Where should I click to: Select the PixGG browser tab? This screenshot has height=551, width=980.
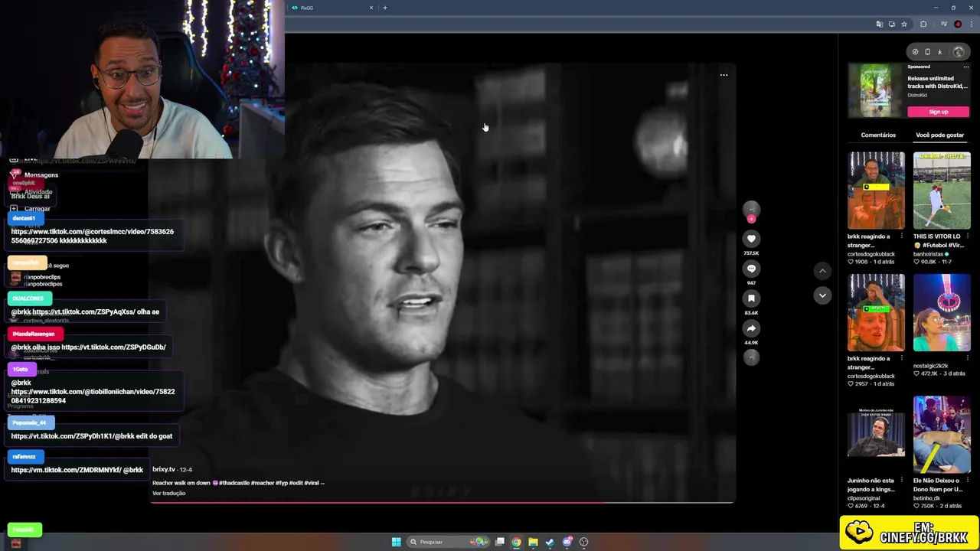click(331, 8)
